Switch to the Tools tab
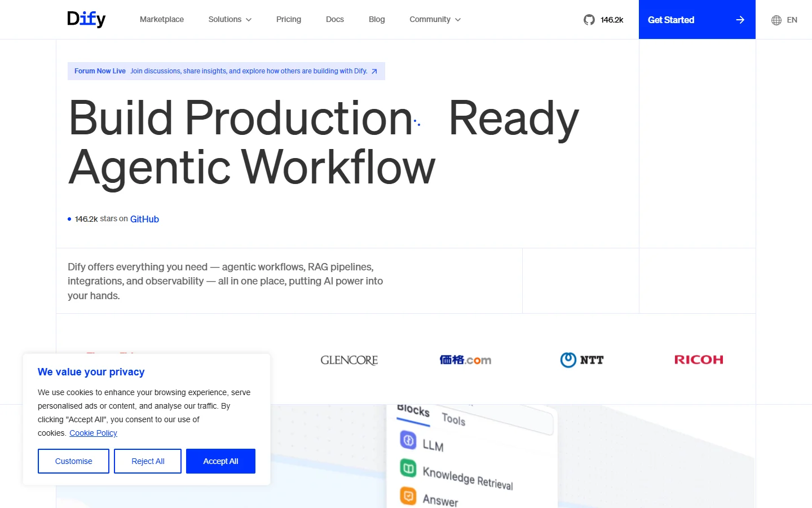 pyautogui.click(x=453, y=419)
